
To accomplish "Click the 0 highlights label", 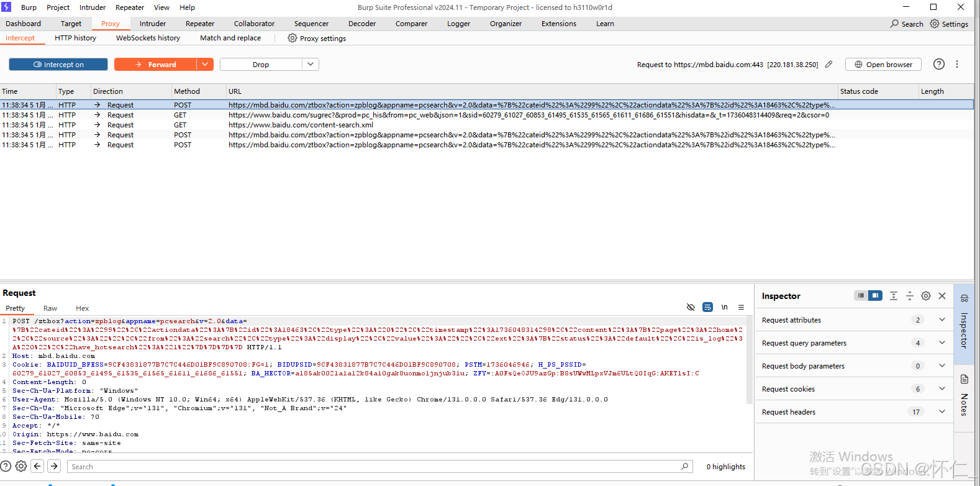I will tap(725, 467).
